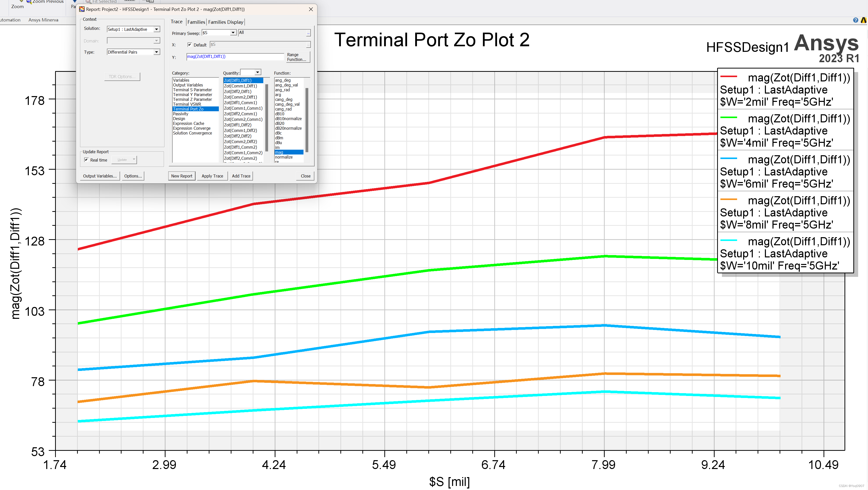
Task: Open the Quantity filter dropdown
Action: [x=257, y=72]
